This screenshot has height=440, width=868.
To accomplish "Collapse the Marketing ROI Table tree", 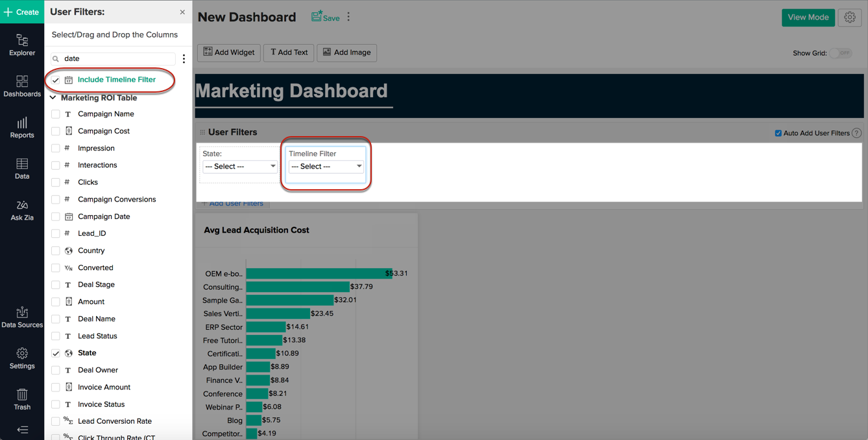I will [x=53, y=98].
